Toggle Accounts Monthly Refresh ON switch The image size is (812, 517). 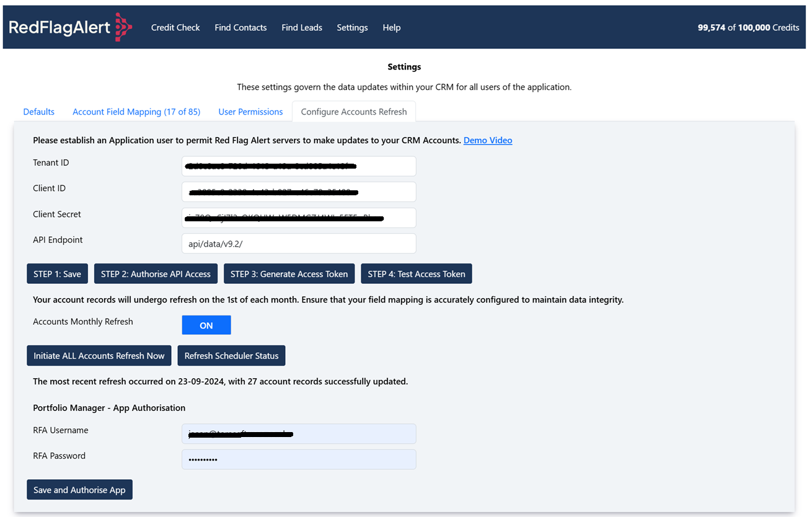[x=206, y=325]
